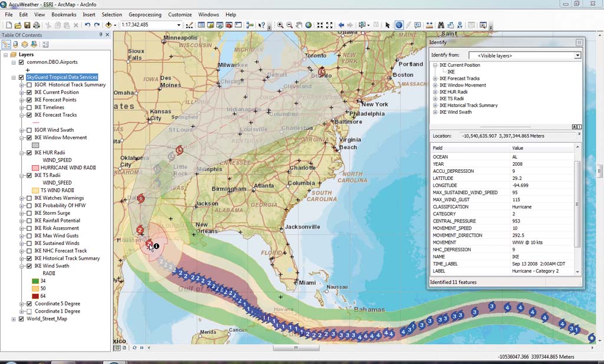
Task: Select the Zoom Out tool
Action: click(x=289, y=25)
